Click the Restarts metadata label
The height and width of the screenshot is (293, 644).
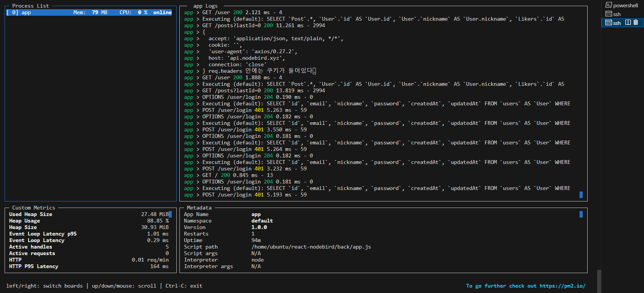pyautogui.click(x=196, y=234)
